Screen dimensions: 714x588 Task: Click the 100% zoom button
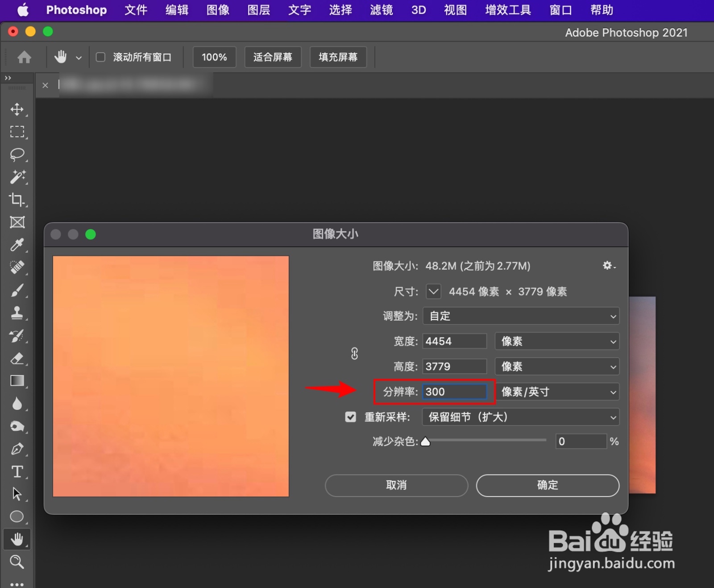point(214,57)
